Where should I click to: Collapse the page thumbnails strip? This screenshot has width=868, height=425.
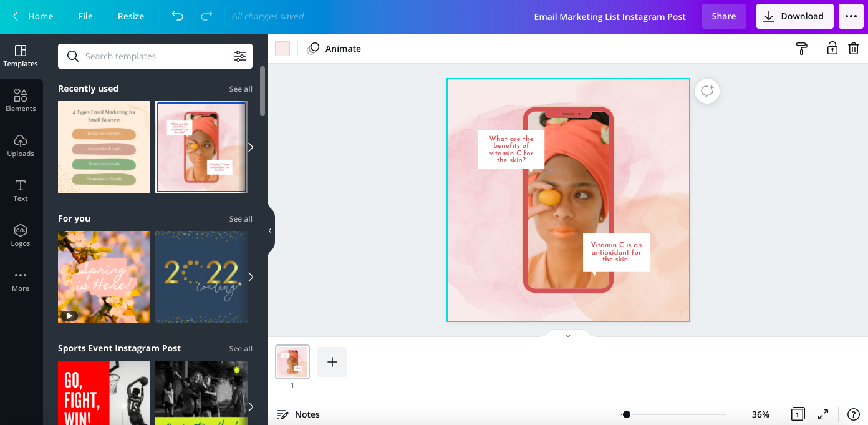(567, 336)
